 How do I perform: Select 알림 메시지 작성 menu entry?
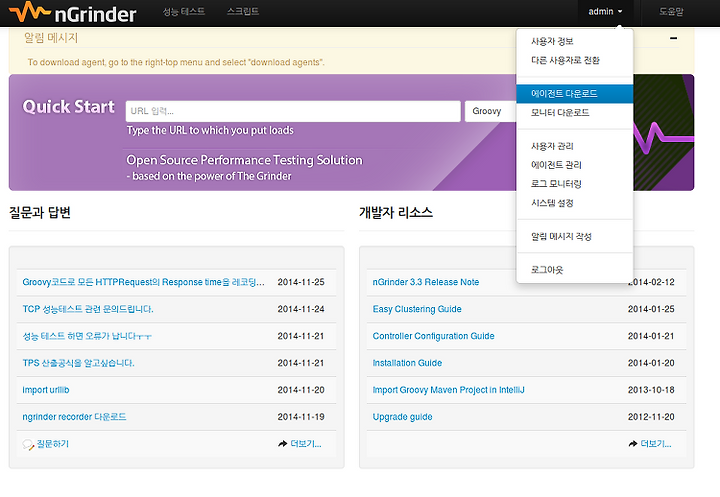point(574,237)
